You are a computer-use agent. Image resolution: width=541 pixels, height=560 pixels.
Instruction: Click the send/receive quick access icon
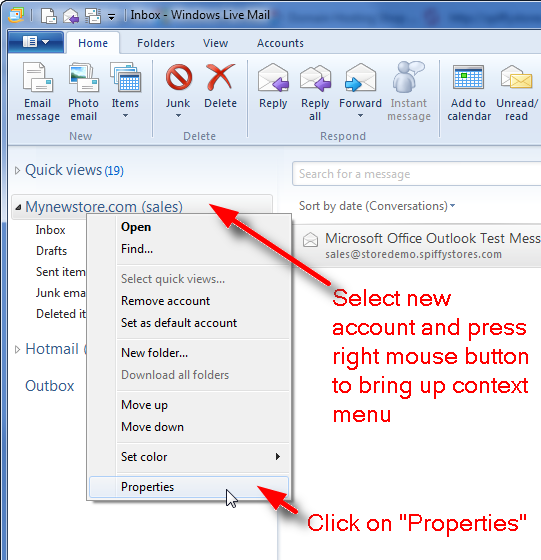coord(92,16)
